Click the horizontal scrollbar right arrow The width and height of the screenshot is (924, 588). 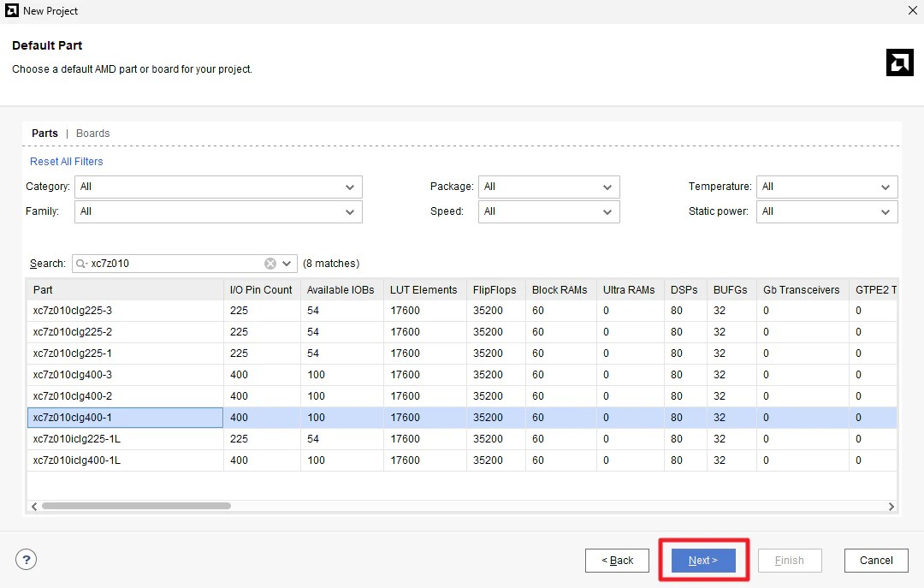tap(891, 507)
